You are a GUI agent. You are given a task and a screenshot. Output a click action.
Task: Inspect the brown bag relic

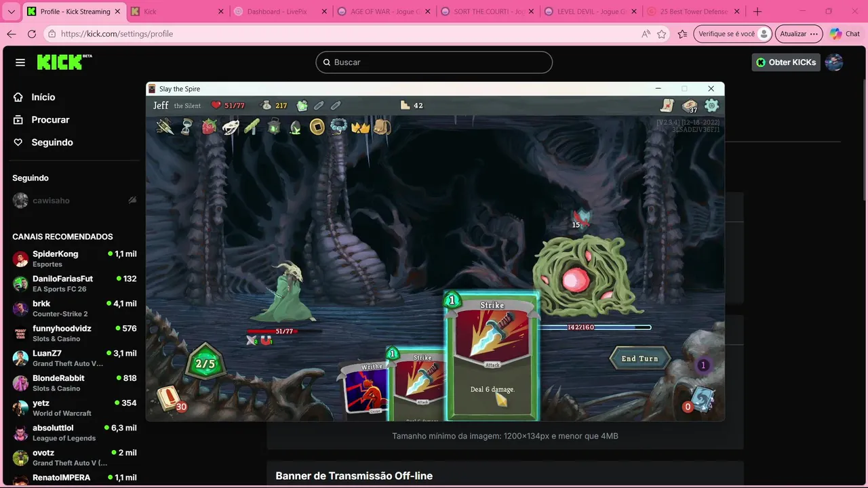tap(382, 127)
